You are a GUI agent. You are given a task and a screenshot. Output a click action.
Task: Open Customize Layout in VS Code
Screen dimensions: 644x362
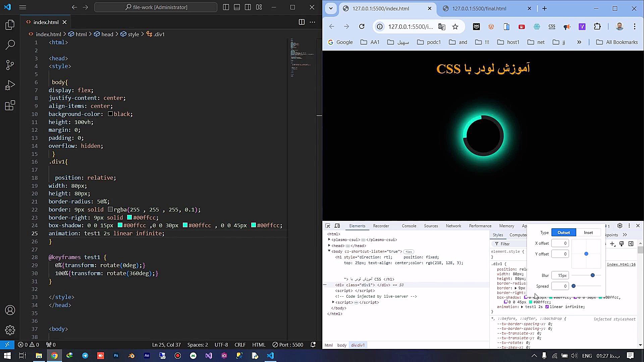[259, 7]
